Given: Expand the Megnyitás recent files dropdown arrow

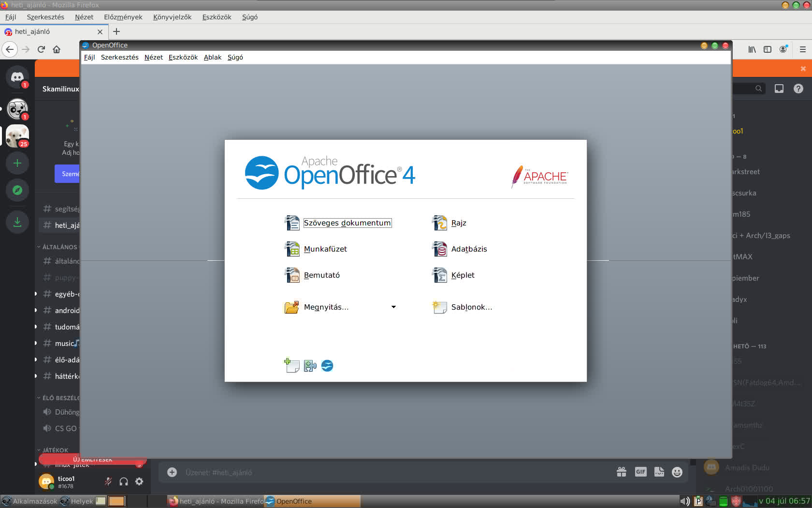Looking at the screenshot, I should (393, 307).
